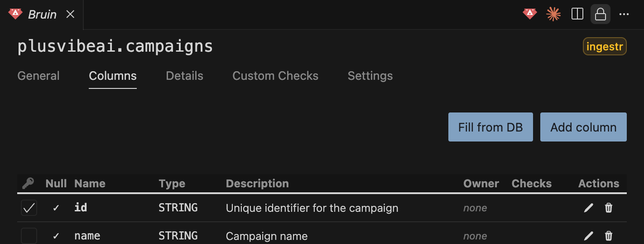
Task: Toggle nullable checkmark for id column
Action: (x=56, y=208)
